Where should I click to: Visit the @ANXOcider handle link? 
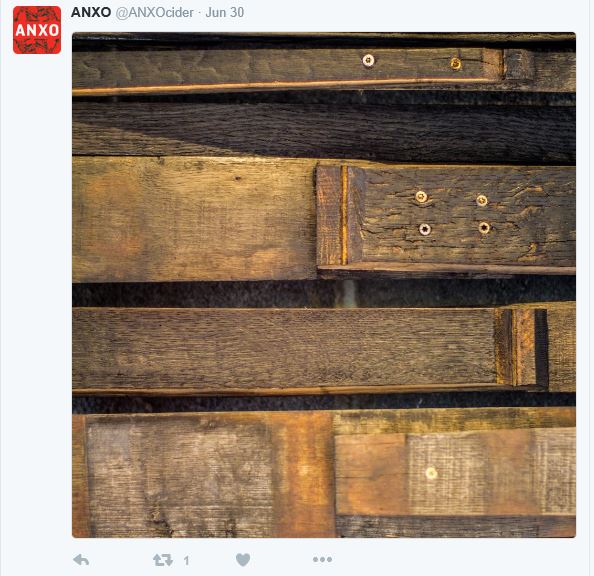154,13
